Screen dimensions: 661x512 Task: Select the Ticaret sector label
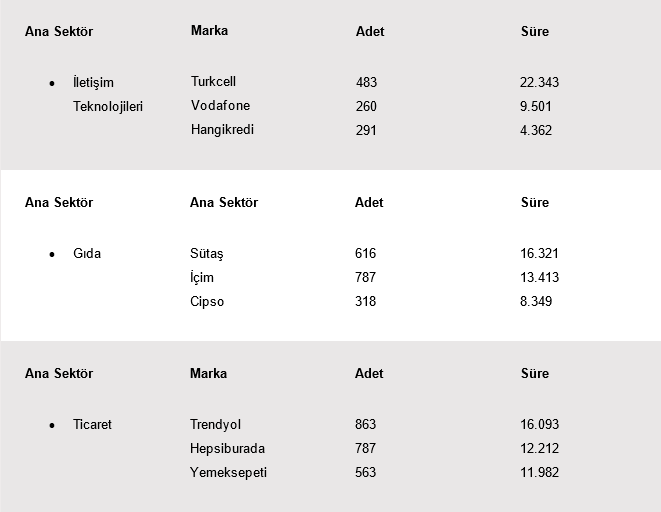[92, 425]
